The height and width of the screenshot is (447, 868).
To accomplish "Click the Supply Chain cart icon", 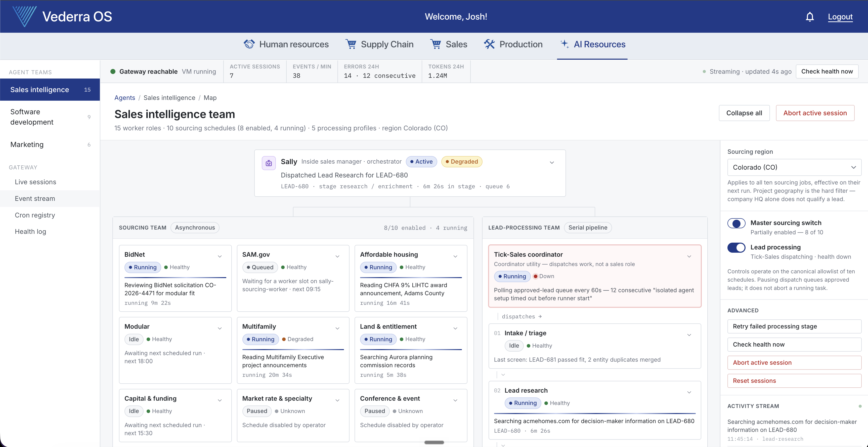I will 351,44.
